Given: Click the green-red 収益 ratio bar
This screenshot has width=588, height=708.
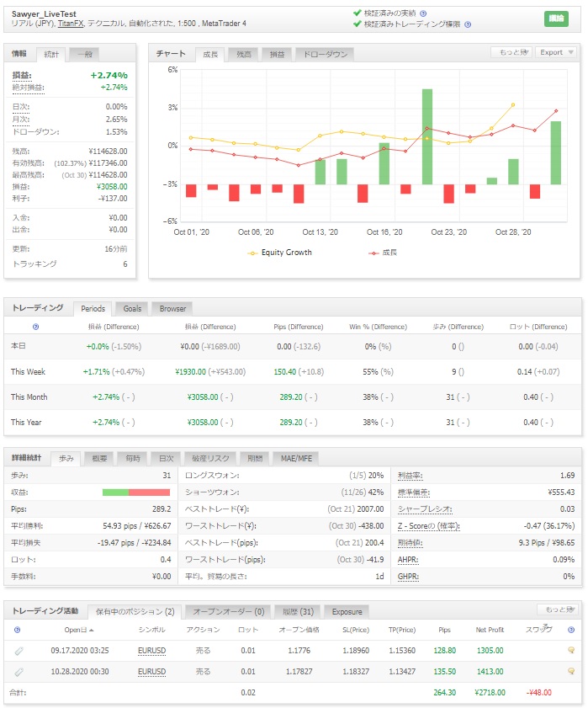Looking at the screenshot, I should [x=135, y=492].
